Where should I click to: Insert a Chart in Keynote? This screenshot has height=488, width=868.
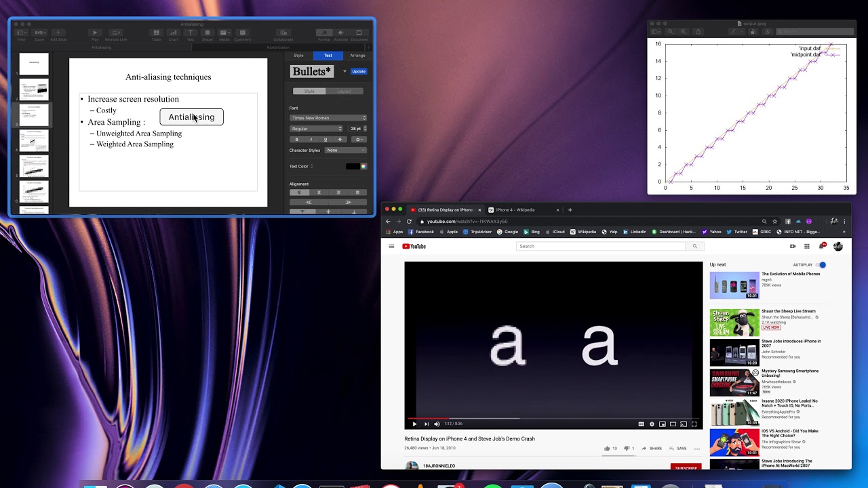click(174, 33)
